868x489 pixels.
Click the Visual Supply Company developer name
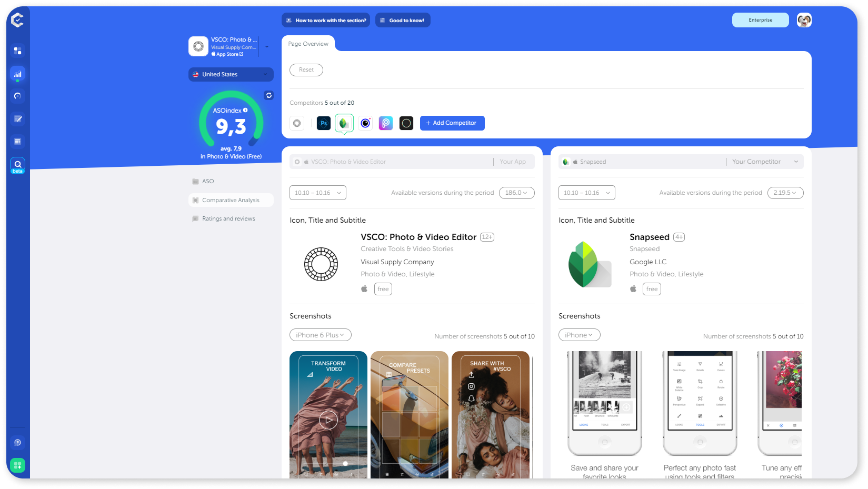(397, 262)
